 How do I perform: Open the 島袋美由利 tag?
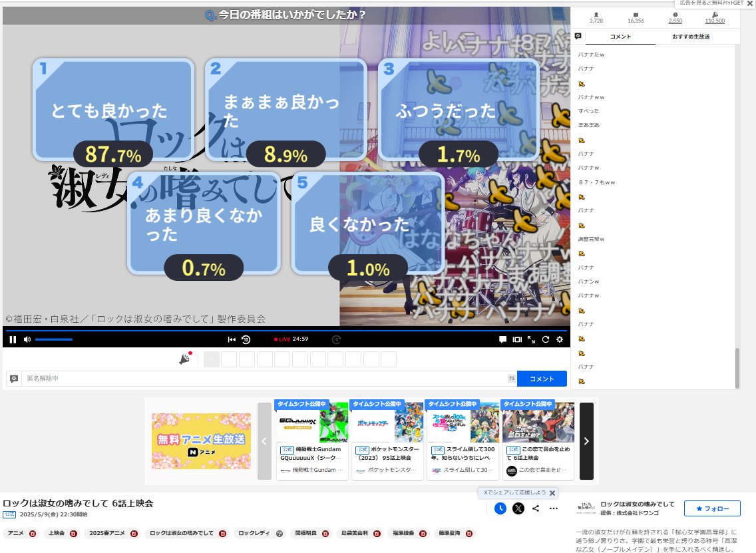click(354, 533)
